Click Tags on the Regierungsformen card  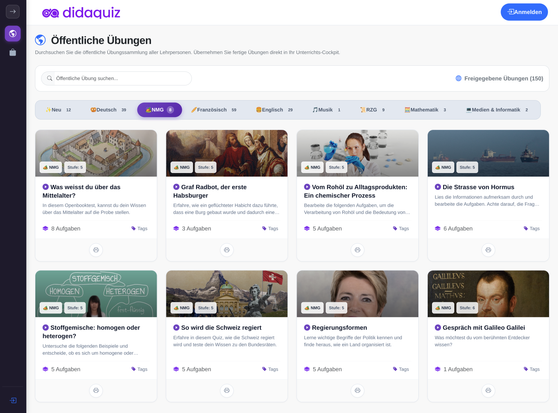[401, 369]
